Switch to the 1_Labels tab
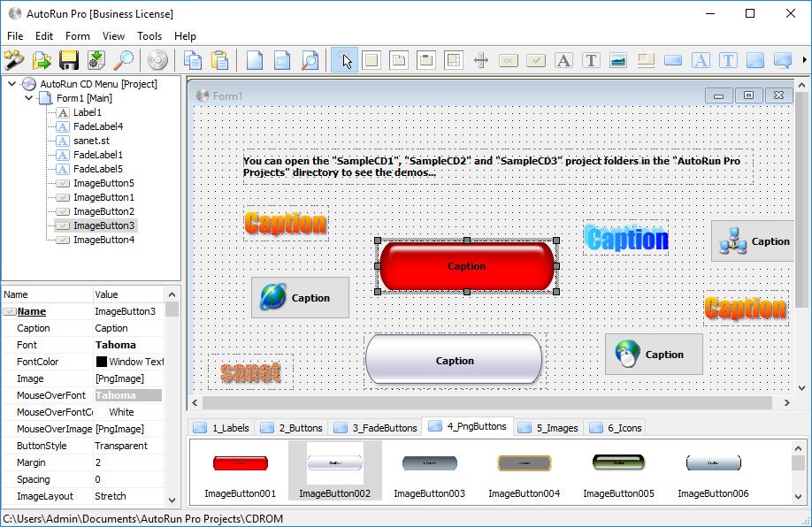The width and height of the screenshot is (812, 527). (221, 428)
